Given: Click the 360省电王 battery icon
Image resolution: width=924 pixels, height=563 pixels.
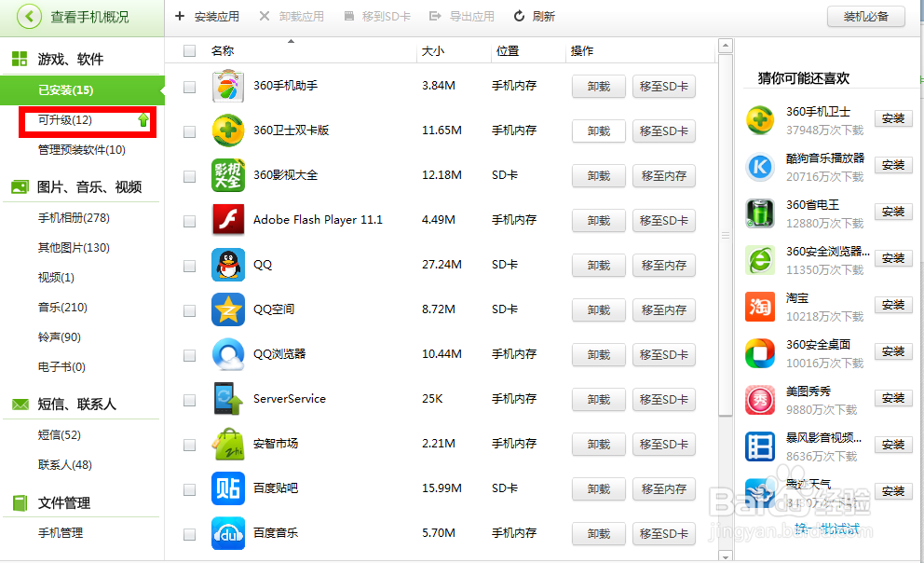Looking at the screenshot, I should (760, 213).
